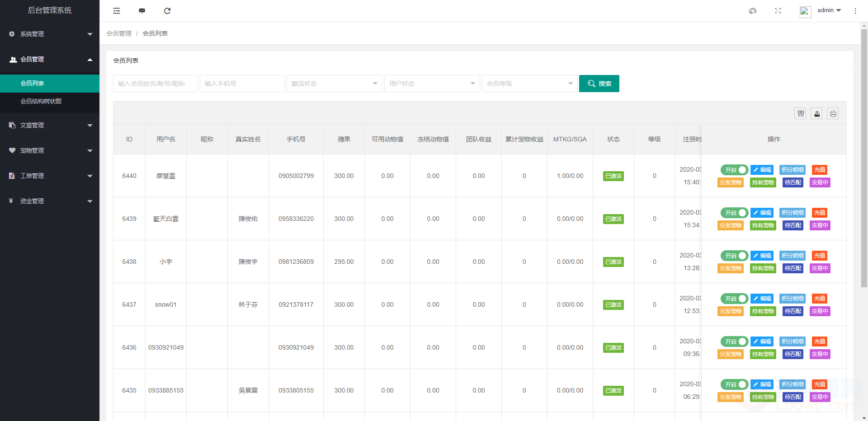868x421 pixels.
Task: Click the 会员管理 breadcrumb link
Action: click(119, 33)
